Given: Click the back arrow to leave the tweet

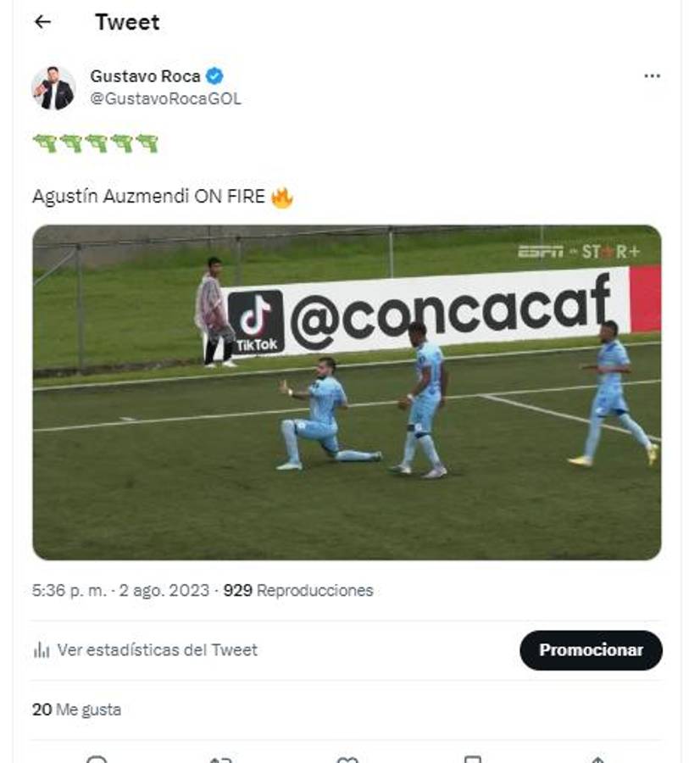Looking at the screenshot, I should (x=43, y=23).
